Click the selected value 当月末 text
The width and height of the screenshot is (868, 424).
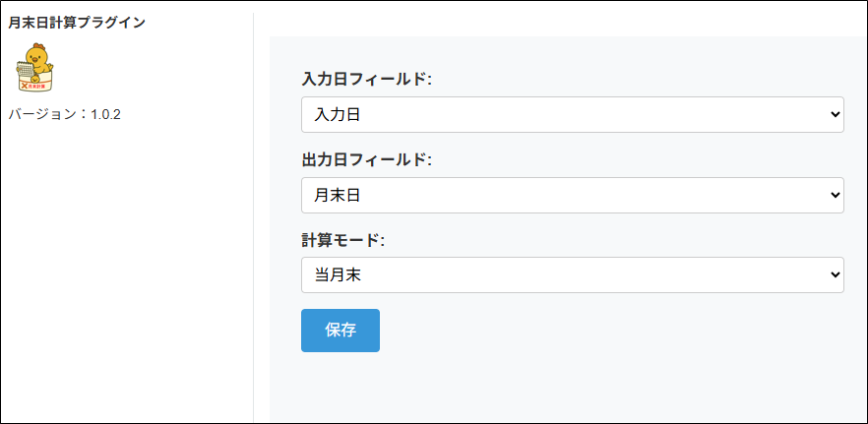point(337,274)
